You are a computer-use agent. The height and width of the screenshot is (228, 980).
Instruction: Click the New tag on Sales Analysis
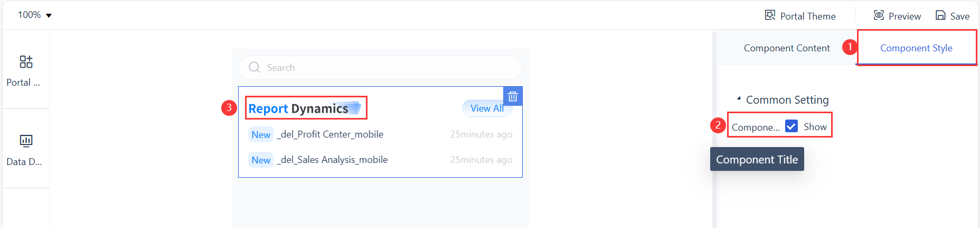pyautogui.click(x=261, y=160)
